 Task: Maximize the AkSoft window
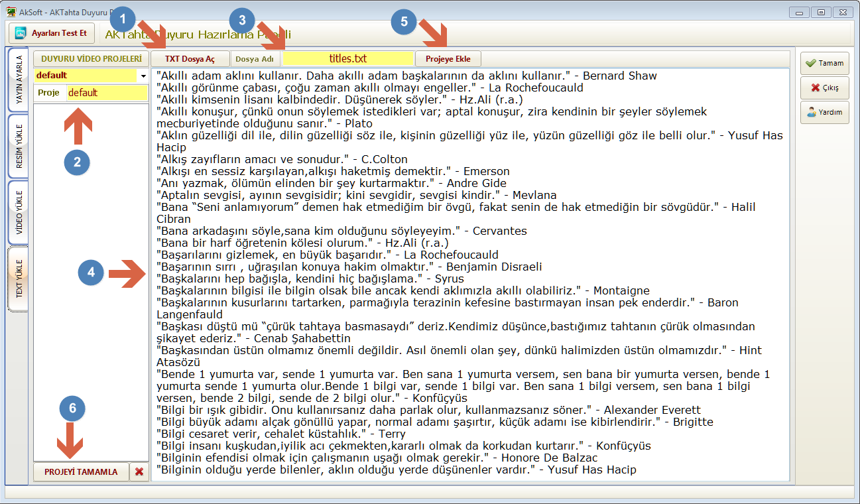[821, 11]
